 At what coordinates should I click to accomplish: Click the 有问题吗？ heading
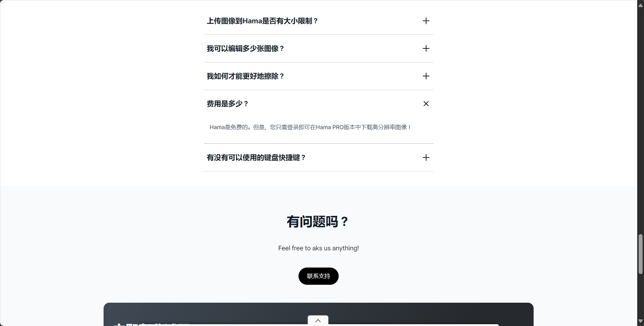click(318, 222)
